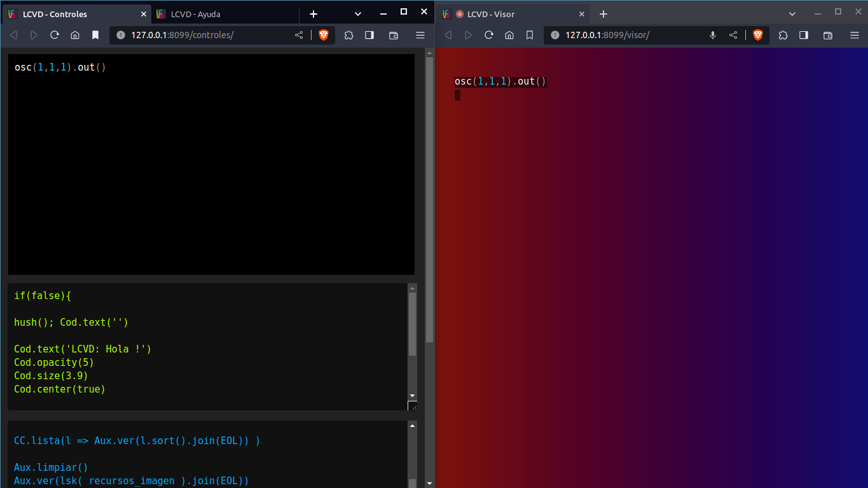Image resolution: width=868 pixels, height=488 pixels.
Task: Click microphone icon in Visor address bar
Action: pos(713,35)
